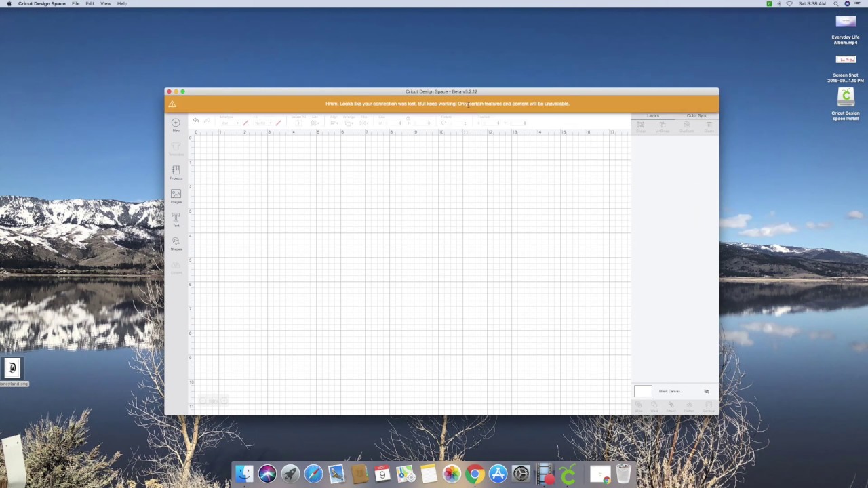Click the Spotlight search icon in menu bar
The image size is (868, 488).
[x=836, y=3]
